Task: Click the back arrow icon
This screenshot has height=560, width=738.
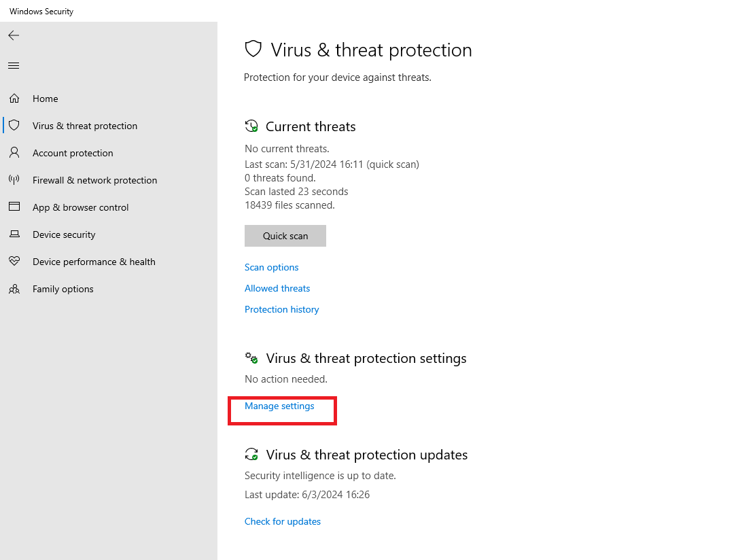Action: 14,35
